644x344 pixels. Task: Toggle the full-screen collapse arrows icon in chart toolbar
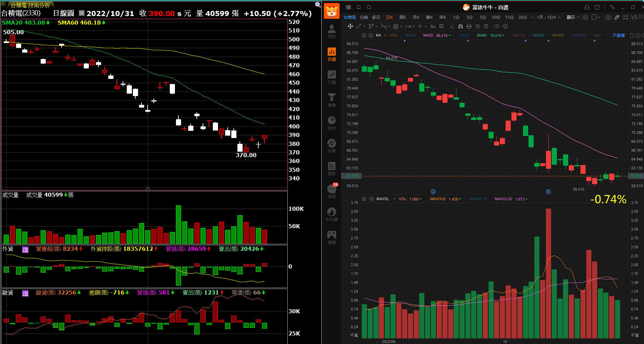626,17
